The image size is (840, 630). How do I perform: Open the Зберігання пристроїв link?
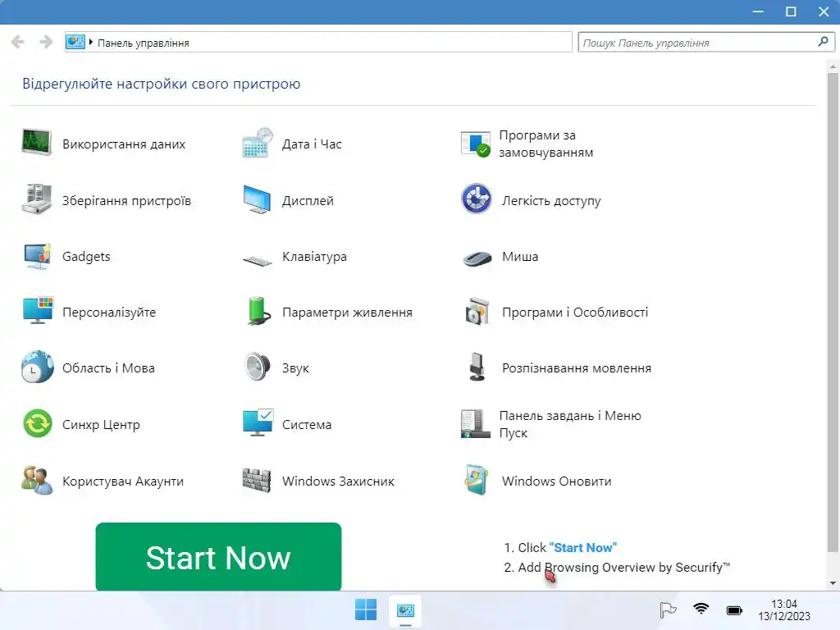pos(126,200)
